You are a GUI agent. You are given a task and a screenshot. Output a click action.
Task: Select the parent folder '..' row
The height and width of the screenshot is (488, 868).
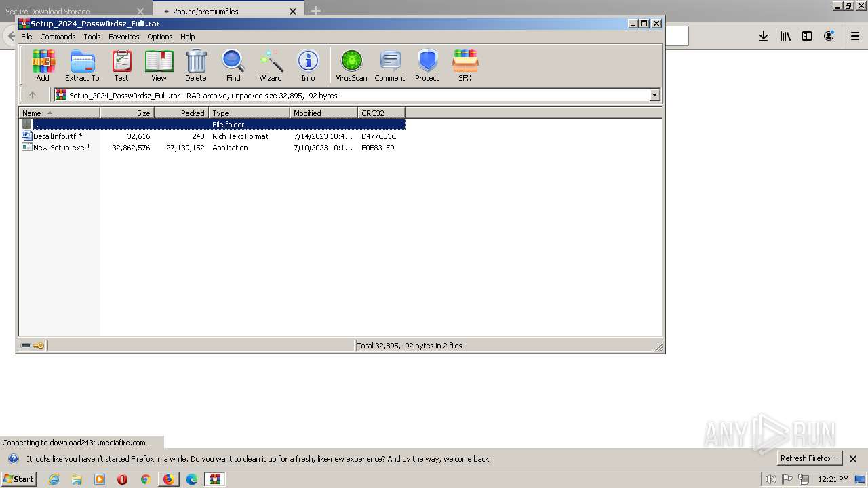[212, 125]
